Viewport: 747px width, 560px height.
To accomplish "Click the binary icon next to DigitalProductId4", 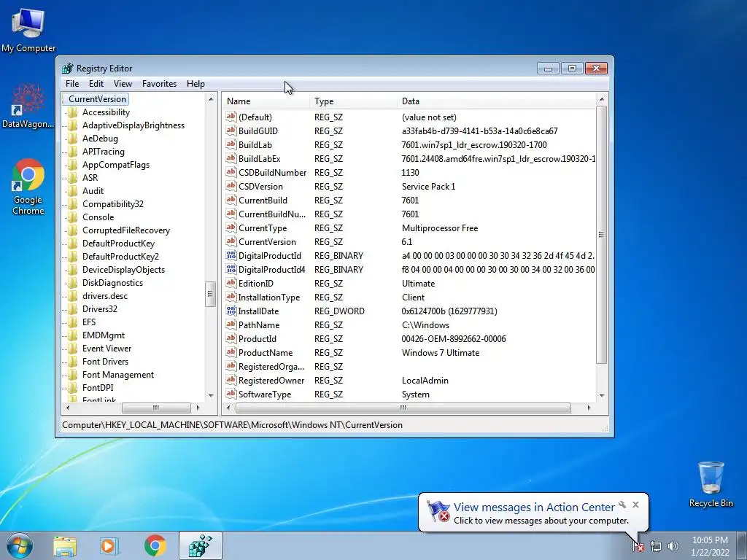I will (x=231, y=269).
